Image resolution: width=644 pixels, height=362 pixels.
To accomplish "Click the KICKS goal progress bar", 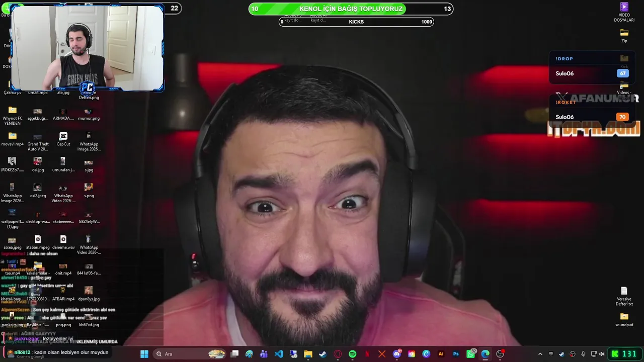I will [356, 22].
